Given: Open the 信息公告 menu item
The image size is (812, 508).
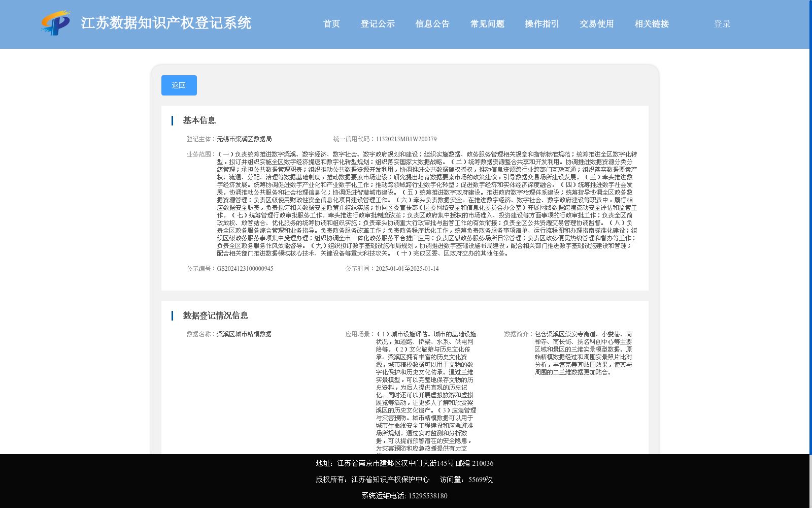Looking at the screenshot, I should pos(432,24).
